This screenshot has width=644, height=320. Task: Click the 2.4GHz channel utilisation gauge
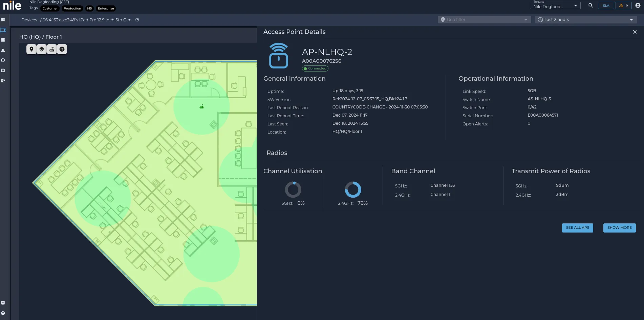(353, 189)
